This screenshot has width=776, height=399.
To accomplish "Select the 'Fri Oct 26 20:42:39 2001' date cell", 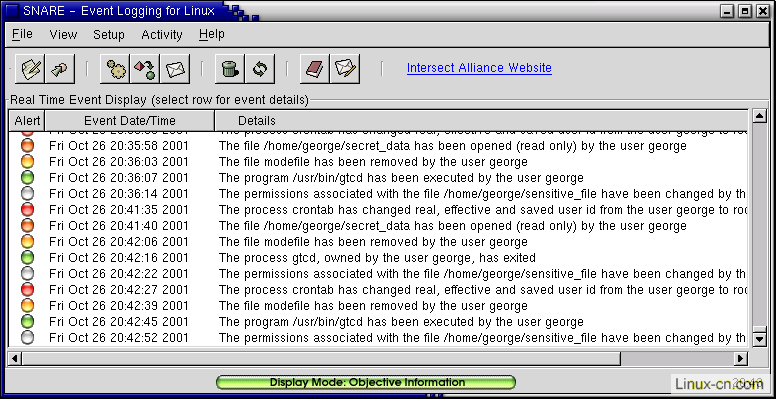I will pyautogui.click(x=119, y=305).
